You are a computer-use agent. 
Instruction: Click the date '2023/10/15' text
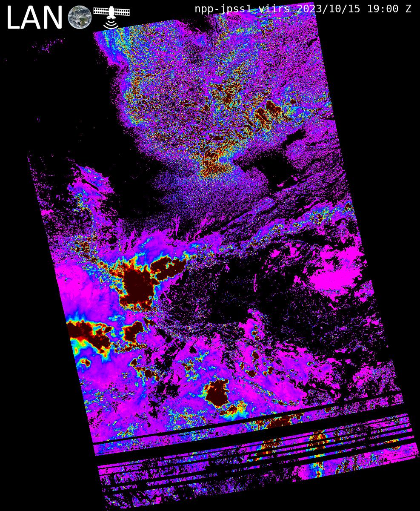tap(329, 9)
